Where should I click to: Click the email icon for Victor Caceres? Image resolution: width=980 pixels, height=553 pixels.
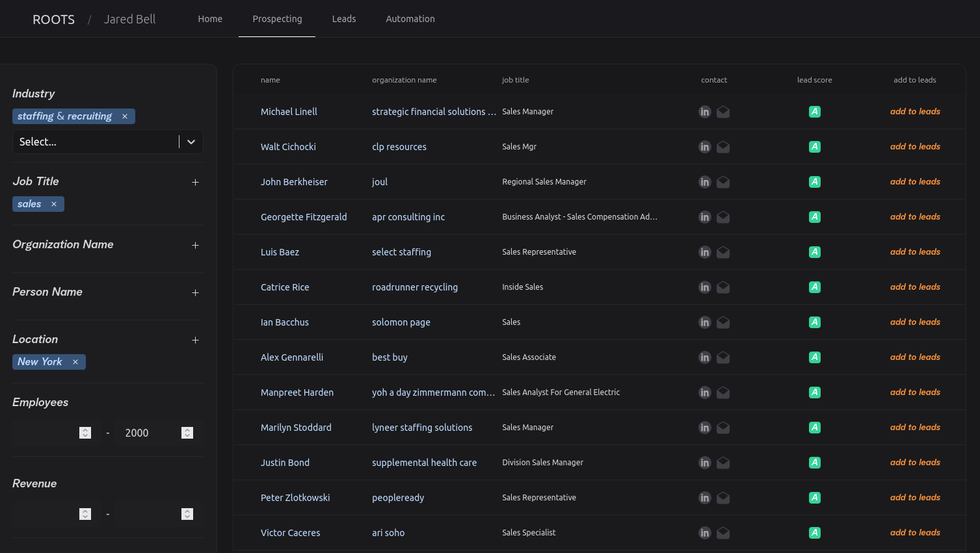coord(723,532)
